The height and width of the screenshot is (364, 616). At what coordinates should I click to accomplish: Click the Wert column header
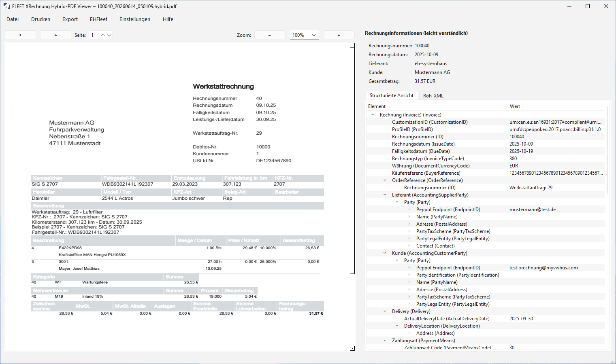point(557,106)
